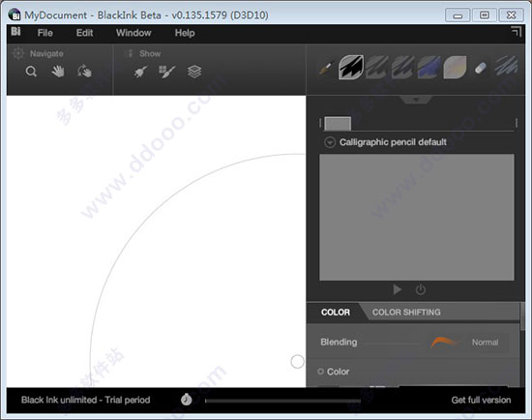Pick the selected black calligraphic brush
The image size is (532, 420).
[351, 67]
